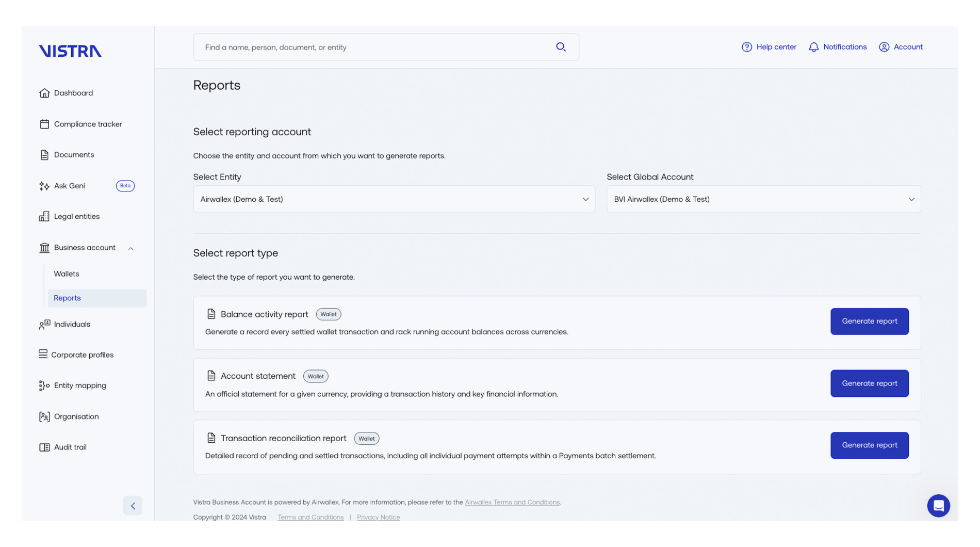
Task: Open the chat support bubble
Action: pyautogui.click(x=938, y=506)
